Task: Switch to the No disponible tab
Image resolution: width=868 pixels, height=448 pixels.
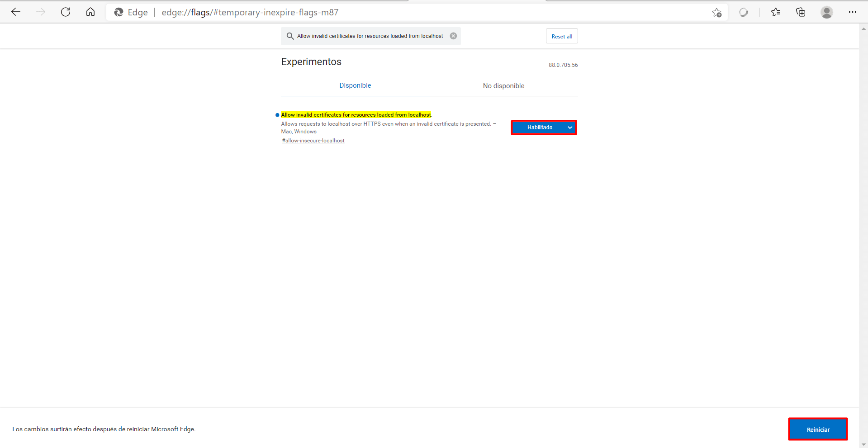Action: point(503,86)
